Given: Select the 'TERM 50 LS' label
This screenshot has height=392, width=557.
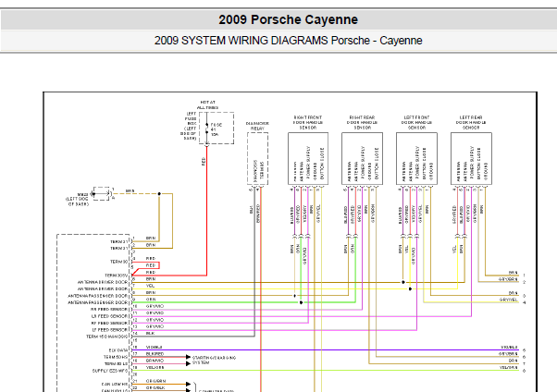Looking at the screenshot, I should point(116,364).
